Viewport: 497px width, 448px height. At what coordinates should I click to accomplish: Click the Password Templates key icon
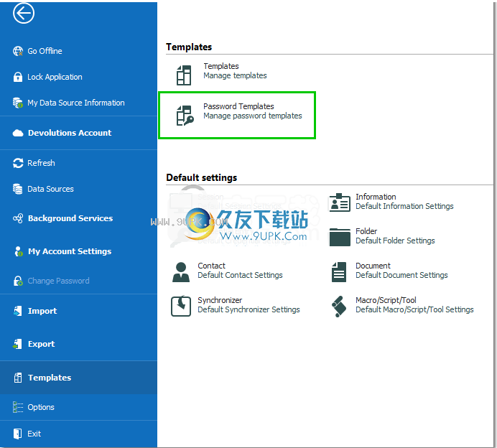point(185,116)
